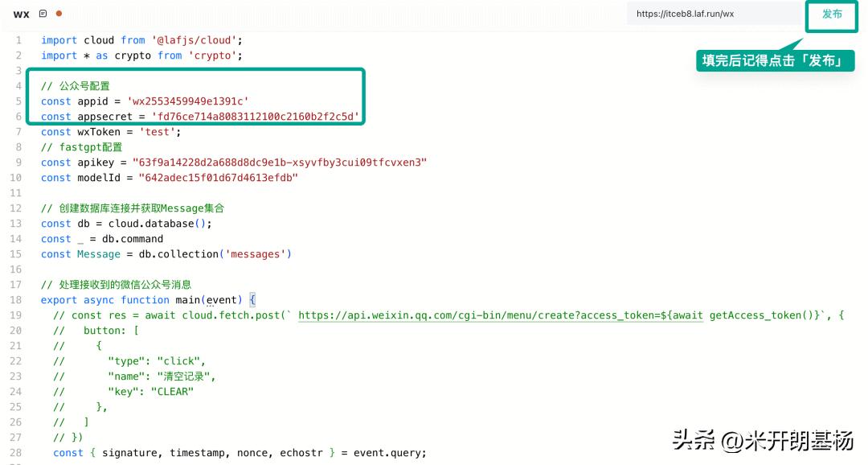868x465 pixels.
Task: Click the wx function name title
Action: pyautogui.click(x=21, y=14)
